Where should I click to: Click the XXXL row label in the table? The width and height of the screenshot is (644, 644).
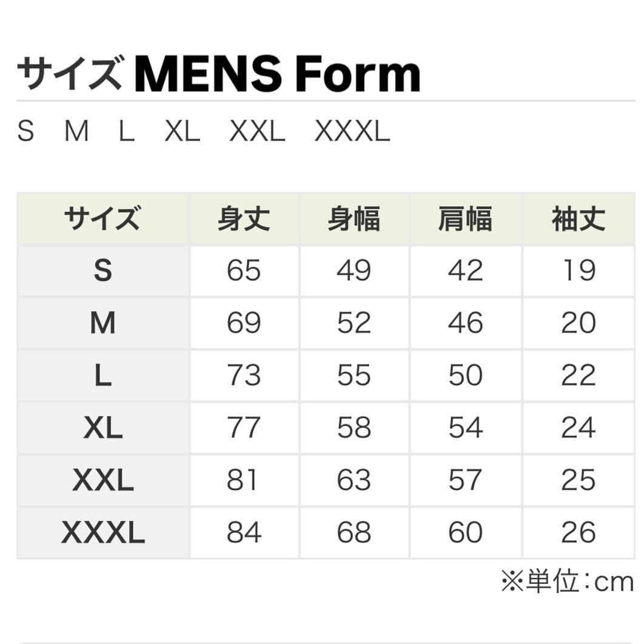point(102,533)
